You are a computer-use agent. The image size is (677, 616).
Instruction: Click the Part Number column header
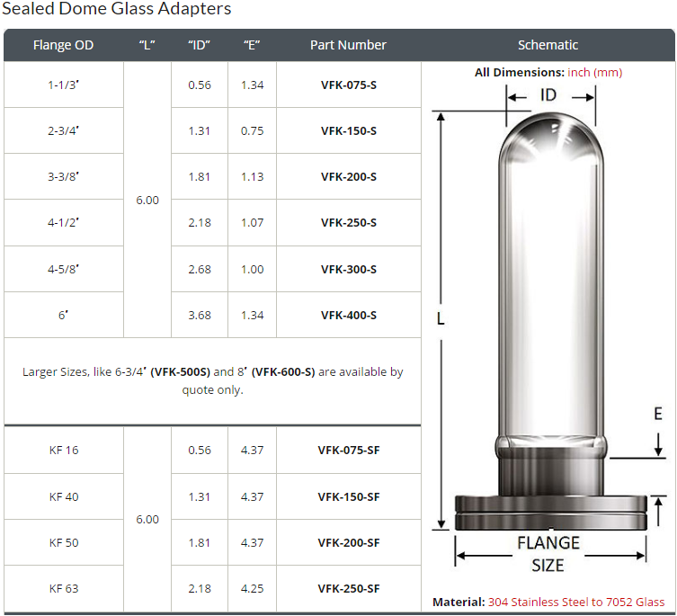pyautogui.click(x=348, y=45)
